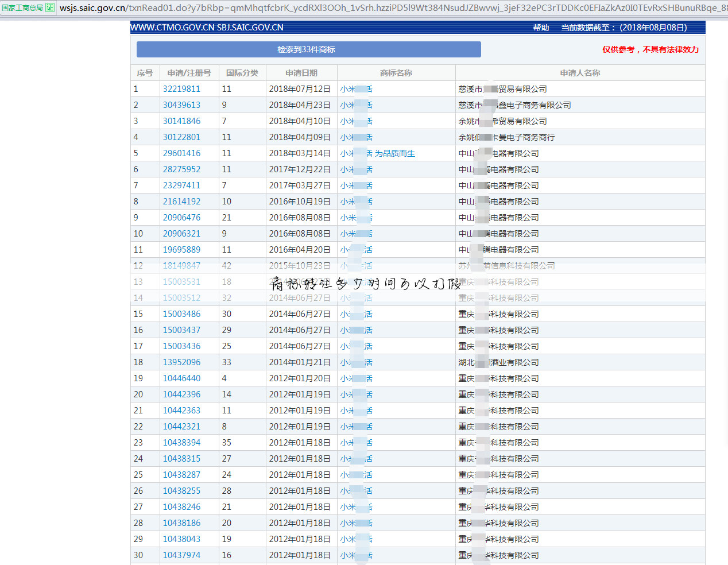Click the 申请日期 column header

pyautogui.click(x=301, y=72)
